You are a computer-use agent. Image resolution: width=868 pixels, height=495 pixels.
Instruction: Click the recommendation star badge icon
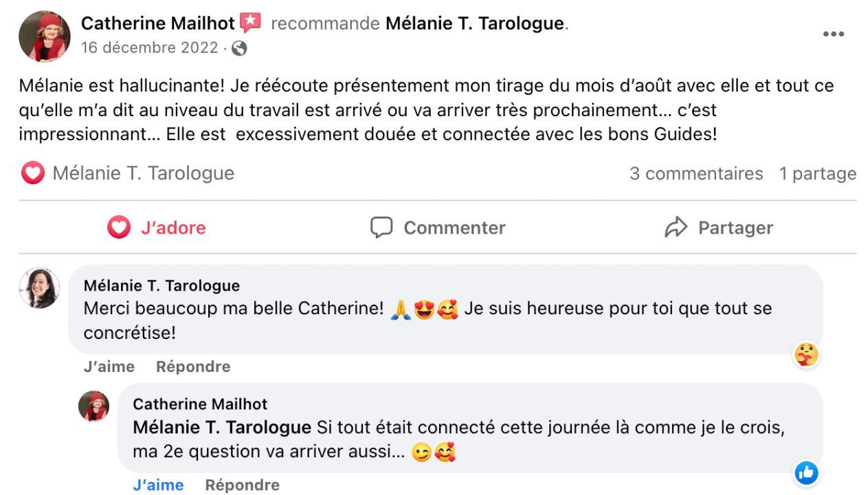point(250,23)
